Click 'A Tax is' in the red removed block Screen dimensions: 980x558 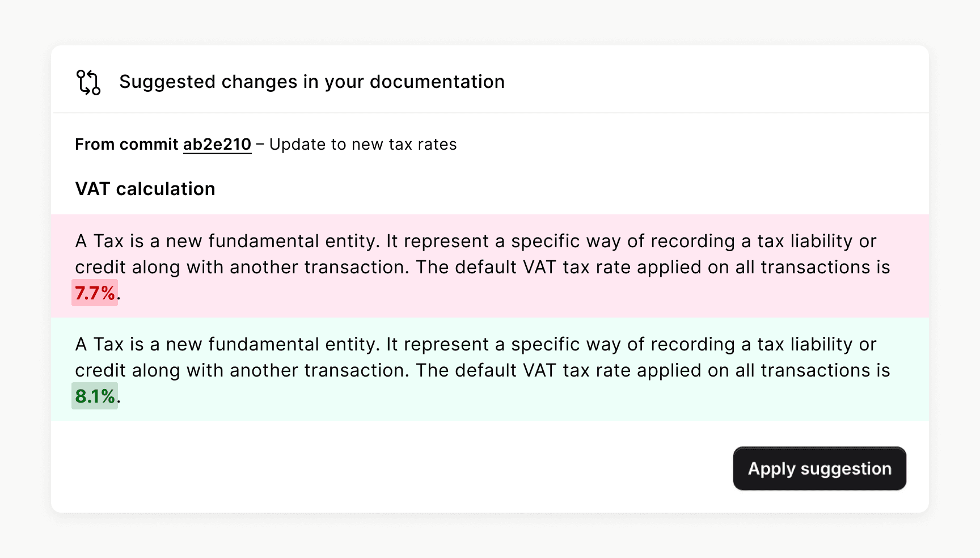coord(109,242)
